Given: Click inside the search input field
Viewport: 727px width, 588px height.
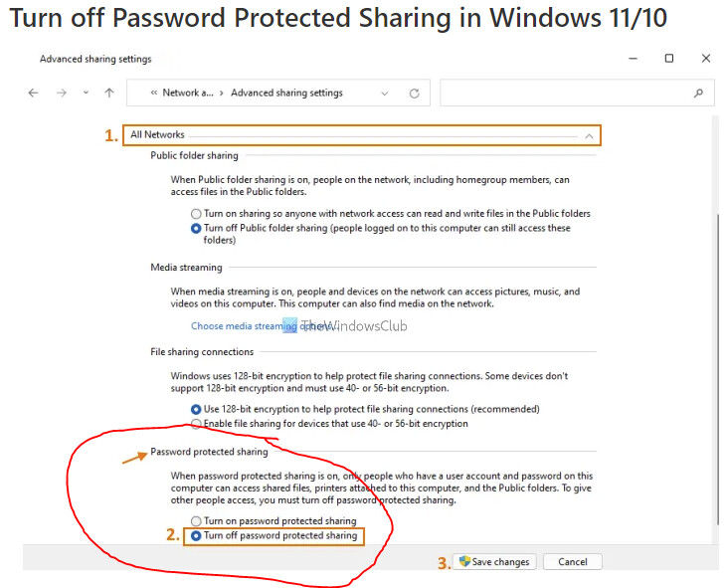Looking at the screenshot, I should tap(567, 93).
